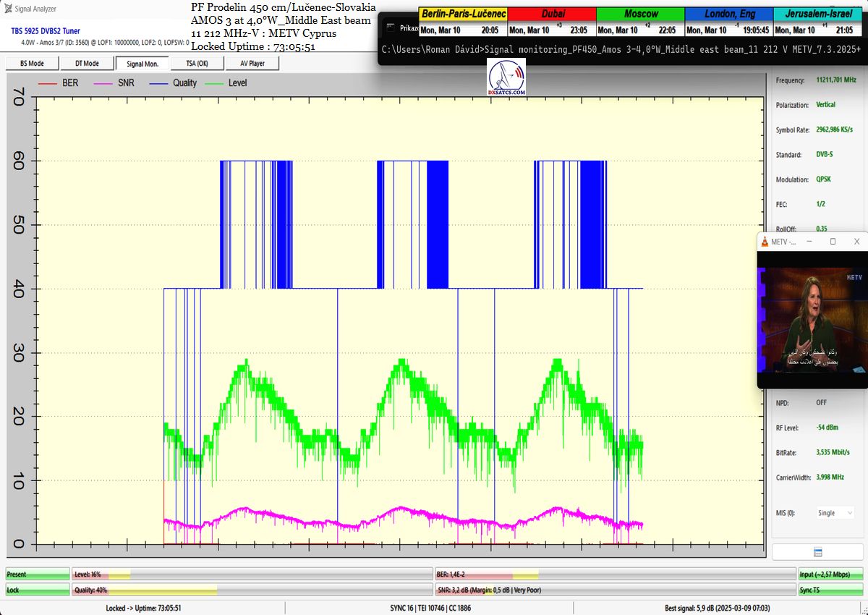Close the METV VLC player window

point(856,241)
